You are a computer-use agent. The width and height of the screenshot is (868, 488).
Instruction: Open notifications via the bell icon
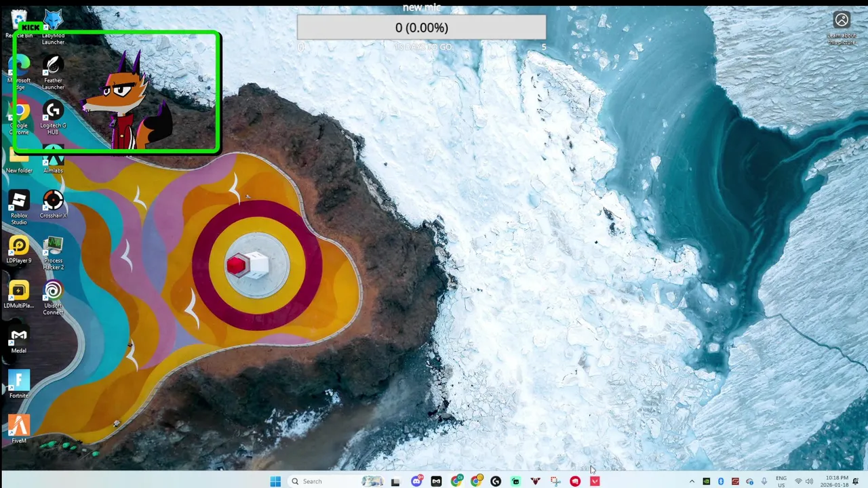click(856, 482)
